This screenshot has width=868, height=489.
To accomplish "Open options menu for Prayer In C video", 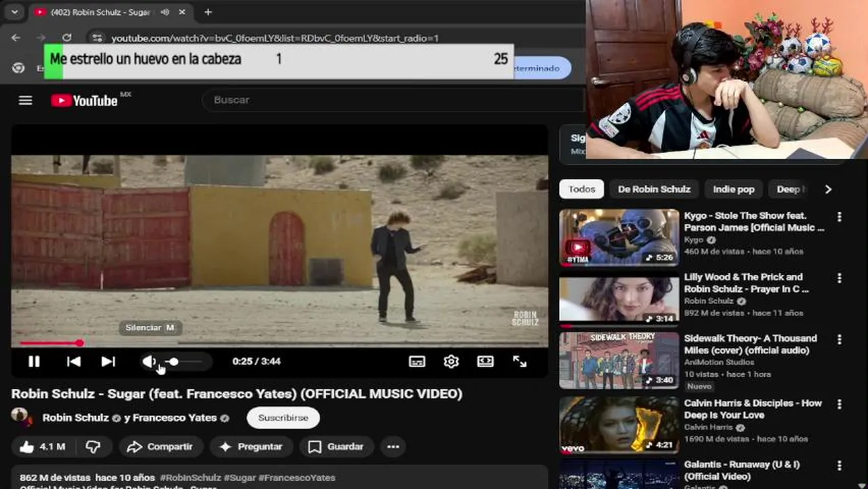I will [839, 278].
